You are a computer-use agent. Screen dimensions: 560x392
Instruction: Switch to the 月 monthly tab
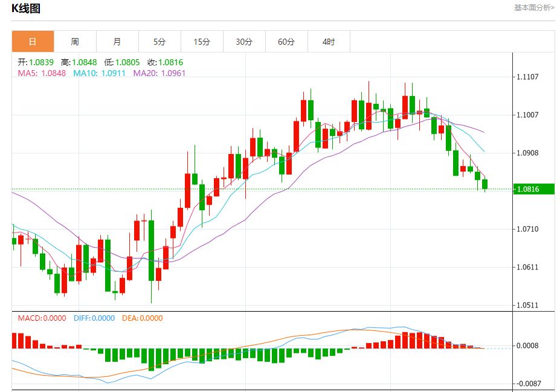(x=117, y=42)
